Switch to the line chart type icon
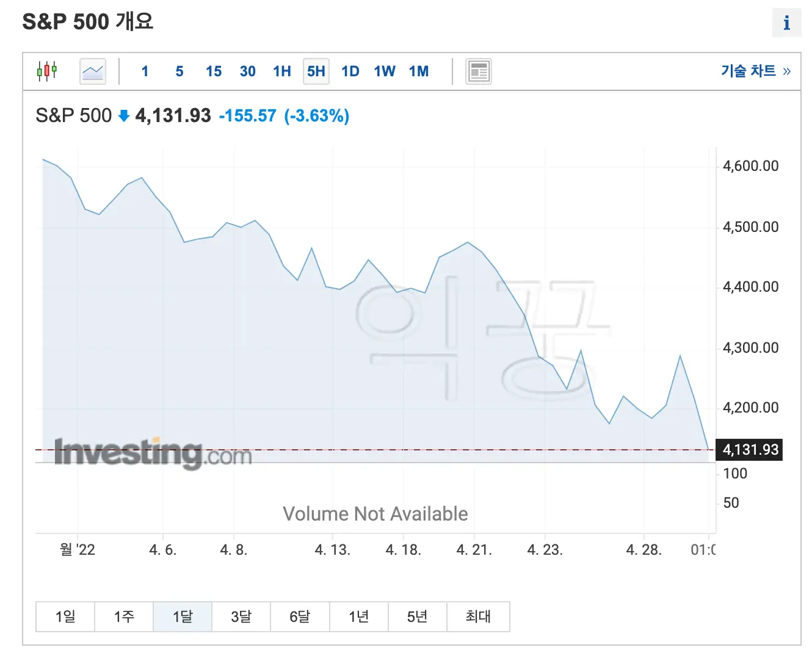 (92, 71)
